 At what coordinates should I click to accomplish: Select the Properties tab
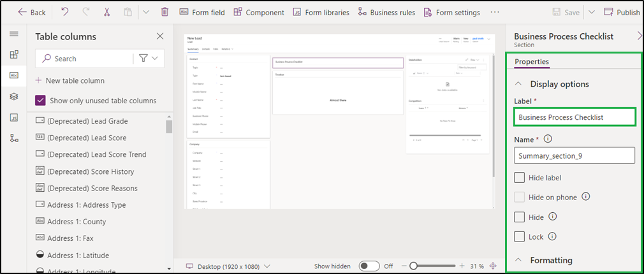tap(532, 61)
